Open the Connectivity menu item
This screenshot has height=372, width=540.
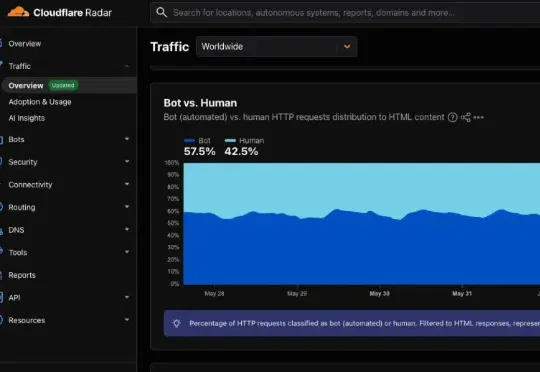point(30,185)
